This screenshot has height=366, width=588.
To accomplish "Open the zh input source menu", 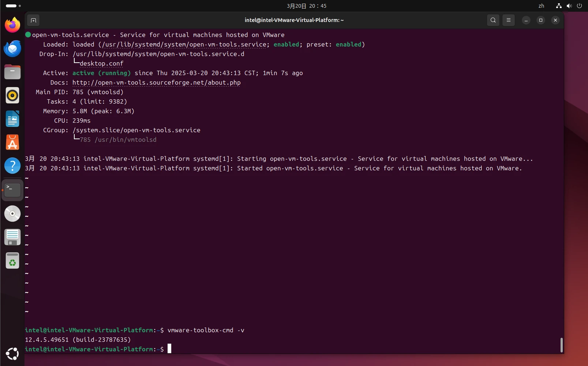I will (541, 6).
